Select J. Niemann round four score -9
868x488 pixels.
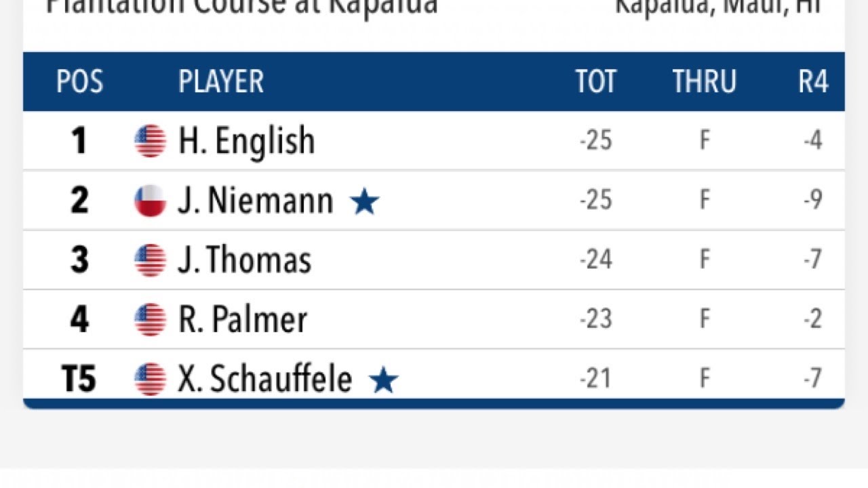pyautogui.click(x=812, y=201)
